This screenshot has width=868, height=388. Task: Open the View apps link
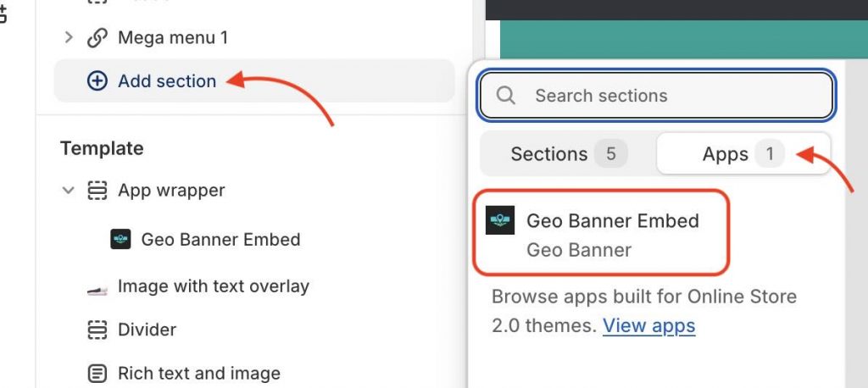[648, 325]
